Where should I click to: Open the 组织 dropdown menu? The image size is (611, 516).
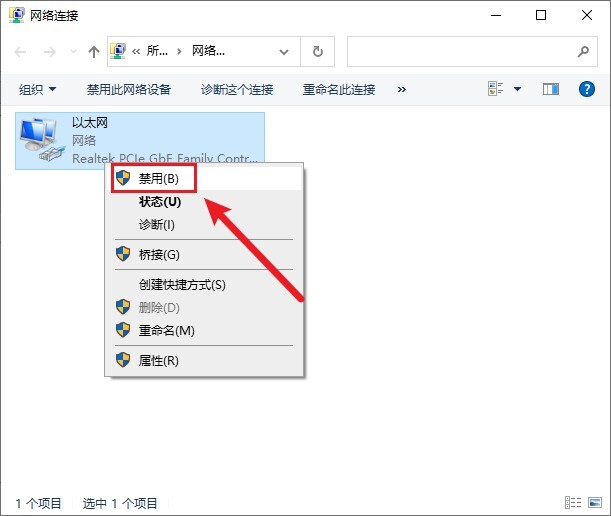[38, 89]
